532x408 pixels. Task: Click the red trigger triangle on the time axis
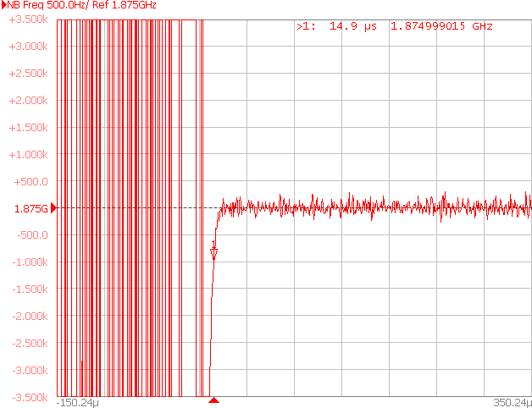coord(214,400)
